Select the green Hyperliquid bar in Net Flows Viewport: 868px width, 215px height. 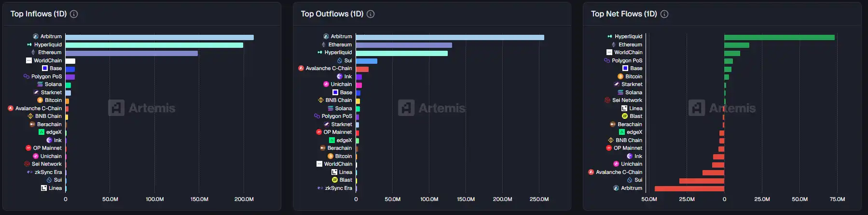tap(779, 37)
